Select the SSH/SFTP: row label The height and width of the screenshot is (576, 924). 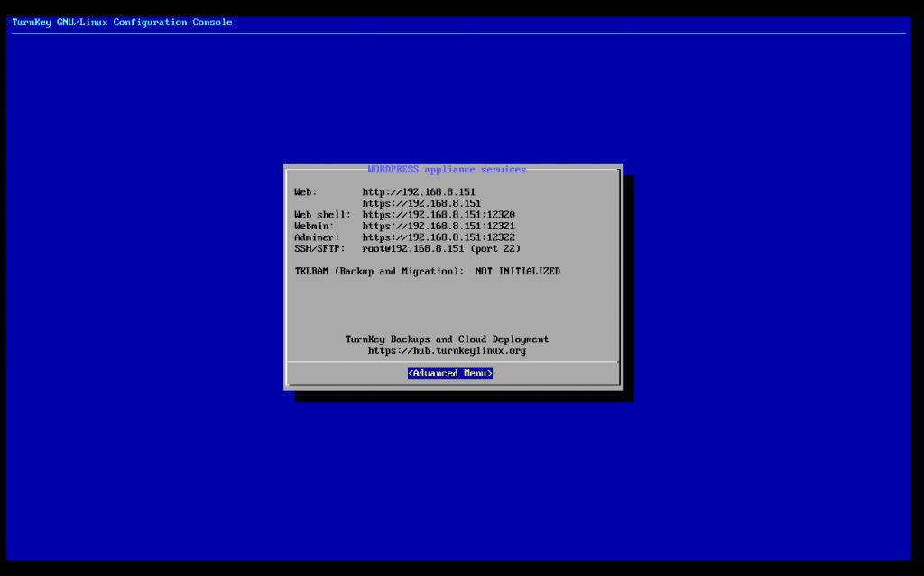(x=319, y=248)
